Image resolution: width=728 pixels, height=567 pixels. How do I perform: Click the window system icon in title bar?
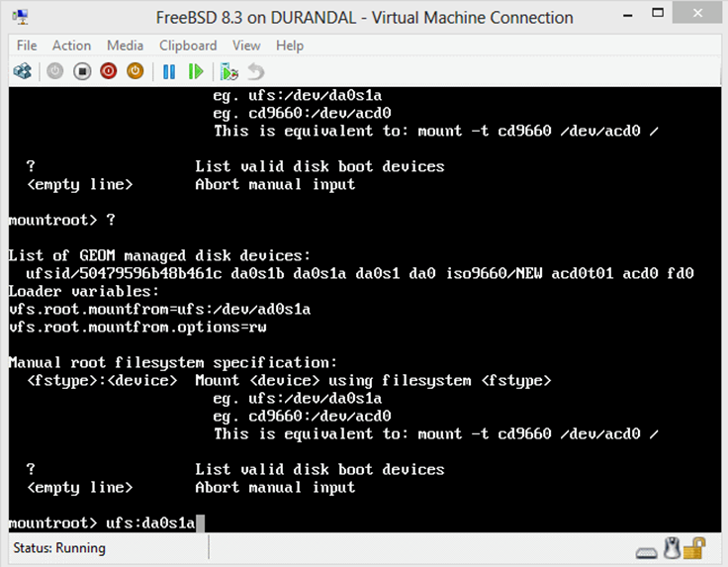click(x=21, y=17)
